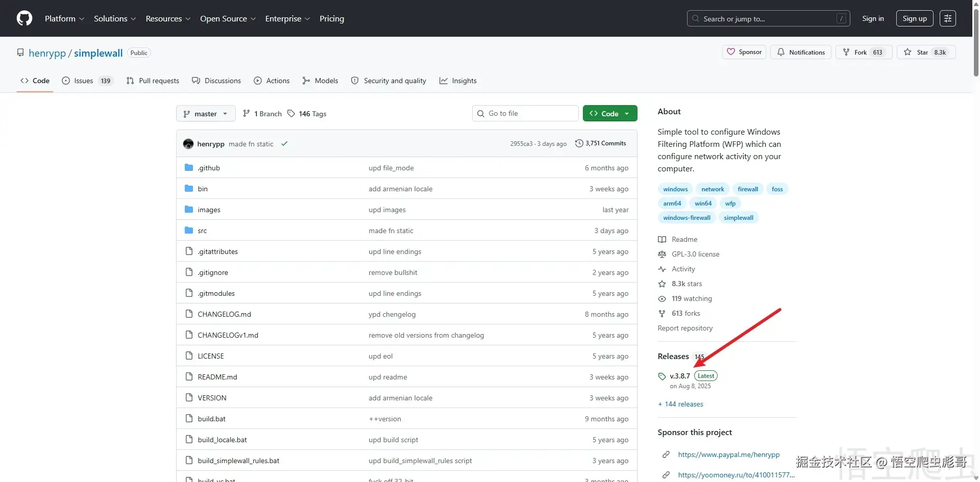Screen dimensions: 980x482
Task: Open the VERSION file
Action: (212, 398)
